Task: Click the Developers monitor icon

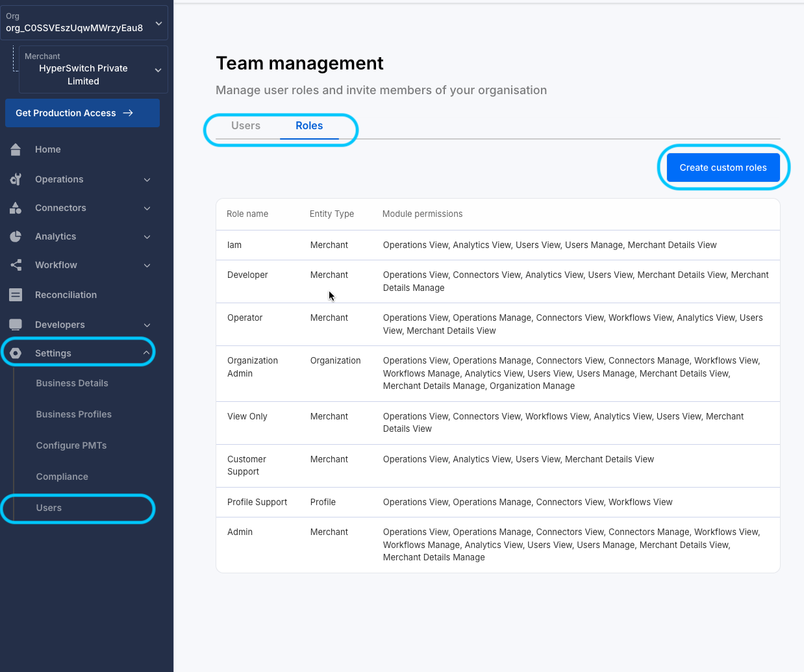Action: pos(16,325)
